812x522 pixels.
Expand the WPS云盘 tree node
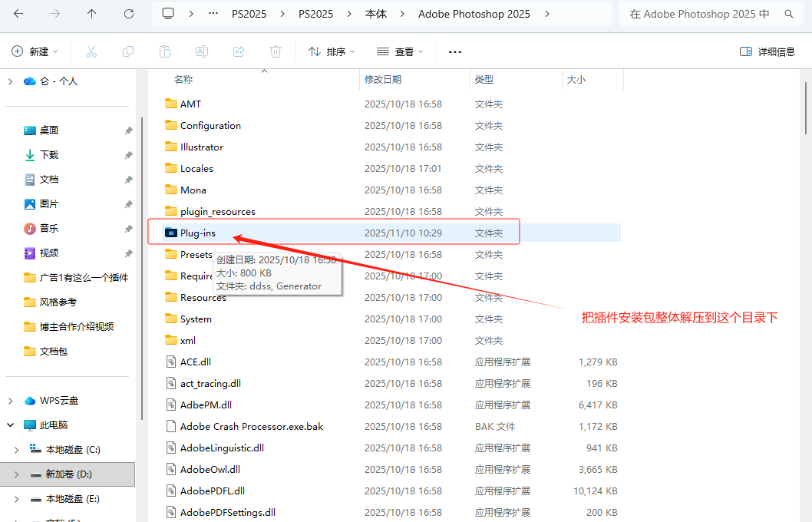tap(10, 401)
